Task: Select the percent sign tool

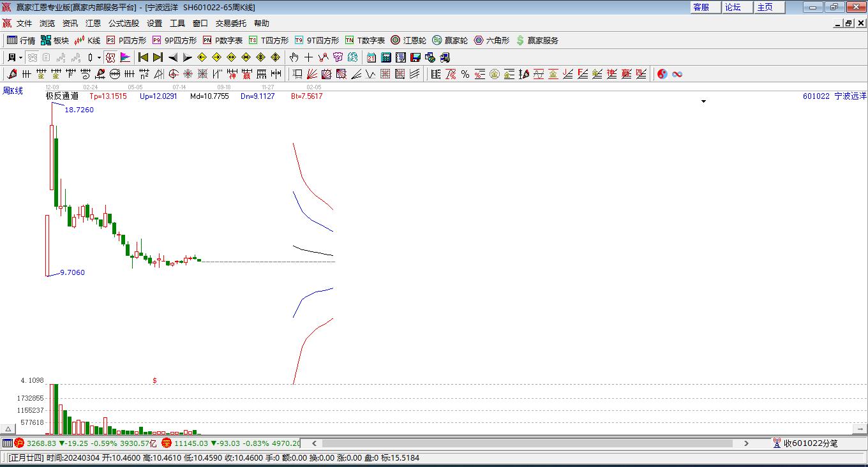Action: coord(465,74)
